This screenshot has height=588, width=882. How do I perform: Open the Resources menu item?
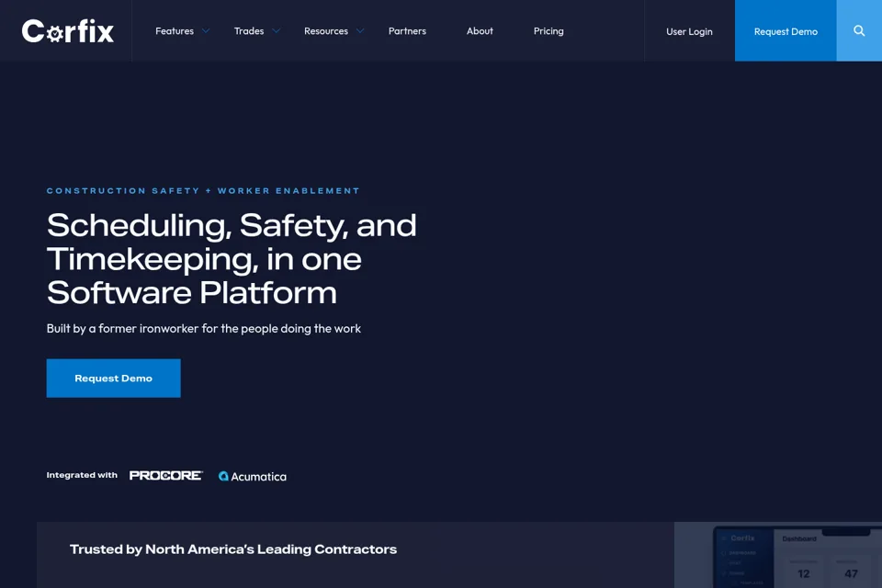[325, 31]
